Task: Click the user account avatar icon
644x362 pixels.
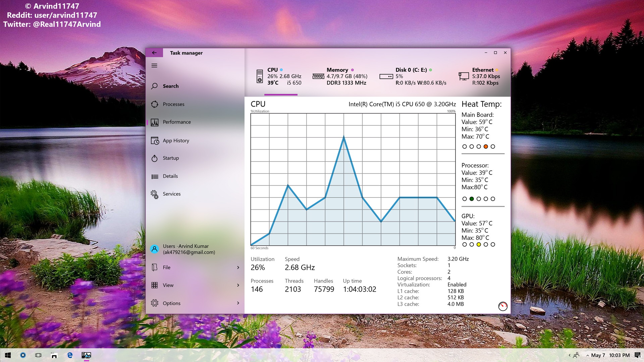Action: click(154, 249)
